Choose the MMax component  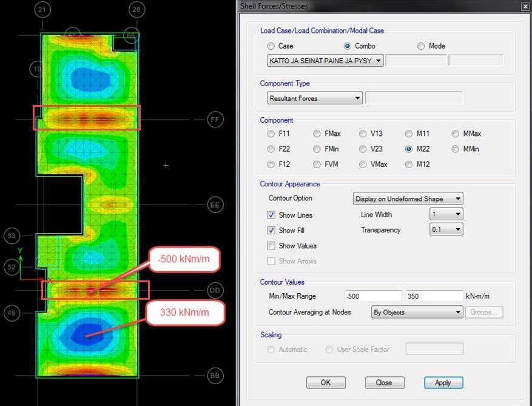(456, 134)
